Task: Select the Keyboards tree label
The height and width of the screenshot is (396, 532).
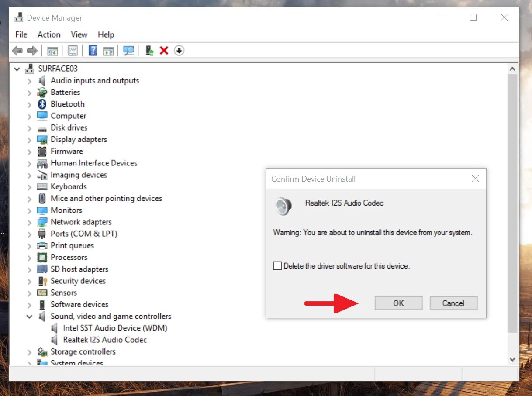Action: (69, 186)
